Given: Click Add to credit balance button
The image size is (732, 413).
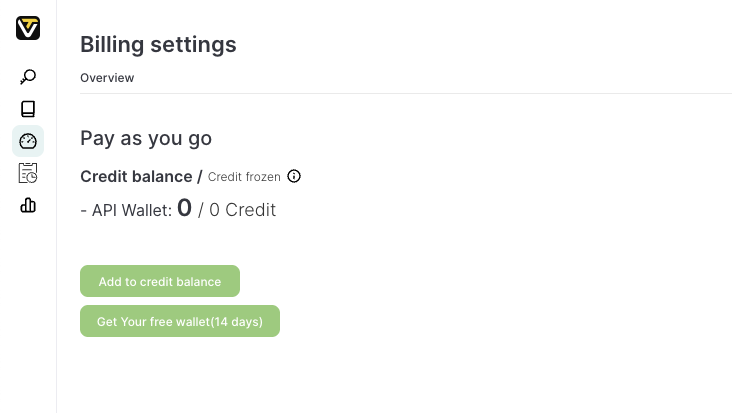Looking at the screenshot, I should point(160,281).
